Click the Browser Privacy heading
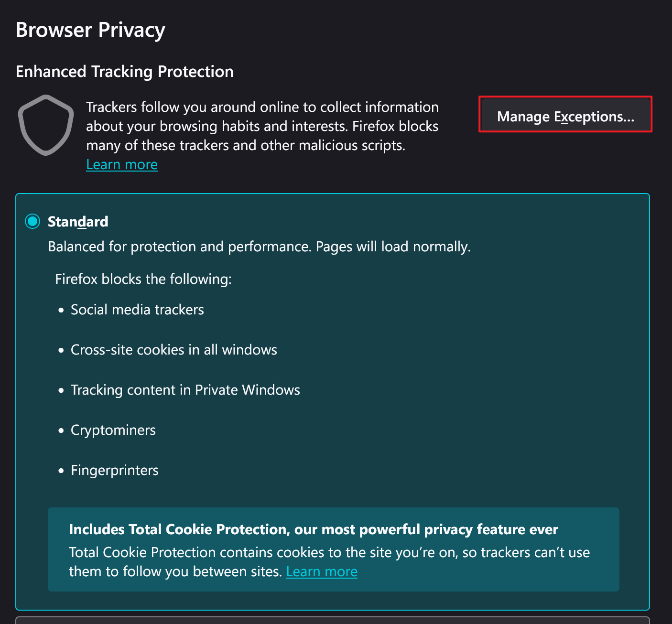The height and width of the screenshot is (624, 672). [x=90, y=30]
